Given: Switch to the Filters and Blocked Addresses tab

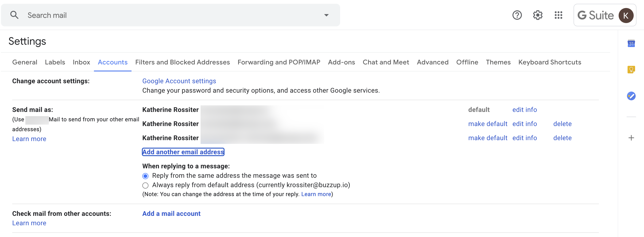Looking at the screenshot, I should pyautogui.click(x=182, y=62).
